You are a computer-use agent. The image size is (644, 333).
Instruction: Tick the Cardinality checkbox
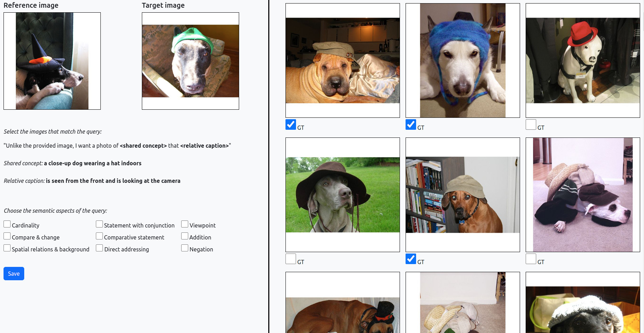(x=7, y=224)
